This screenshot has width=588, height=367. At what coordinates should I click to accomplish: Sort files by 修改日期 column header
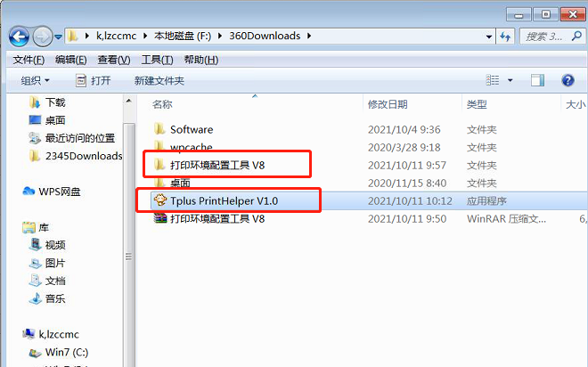coord(388,104)
